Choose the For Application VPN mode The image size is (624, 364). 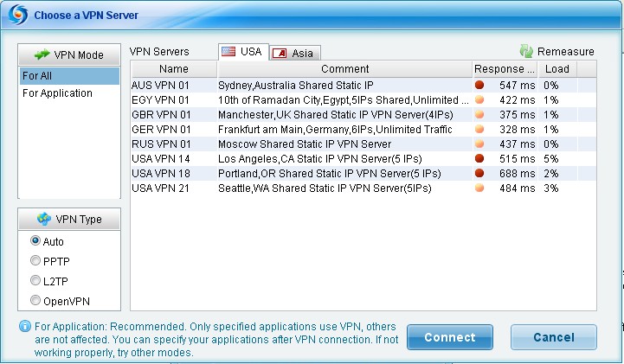coord(69,93)
